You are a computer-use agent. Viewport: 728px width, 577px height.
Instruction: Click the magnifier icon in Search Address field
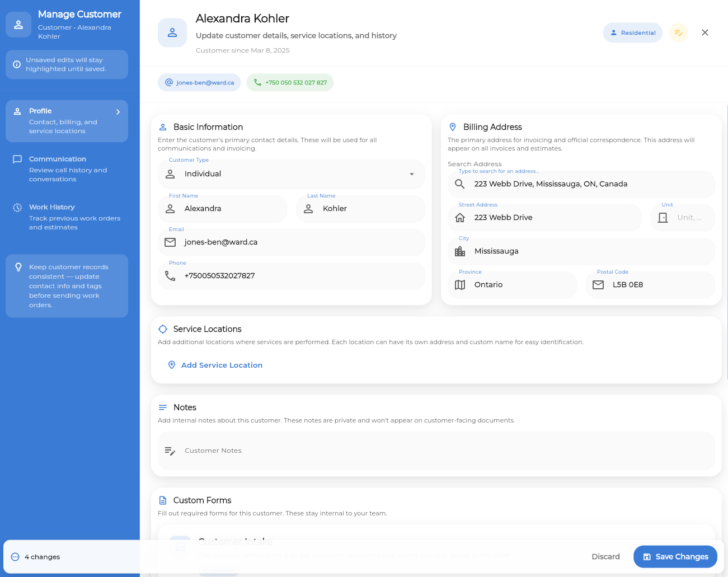click(x=459, y=184)
